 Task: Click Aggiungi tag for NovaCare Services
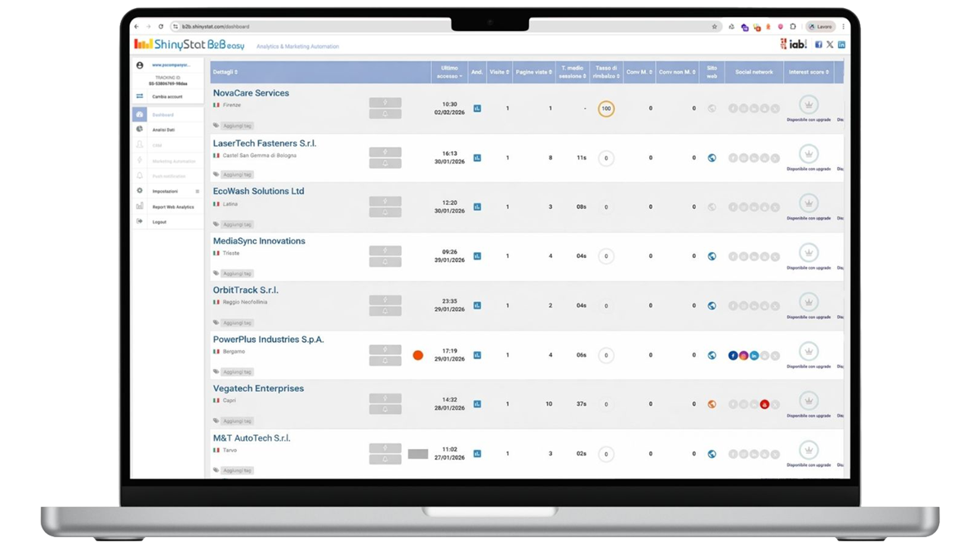click(237, 126)
